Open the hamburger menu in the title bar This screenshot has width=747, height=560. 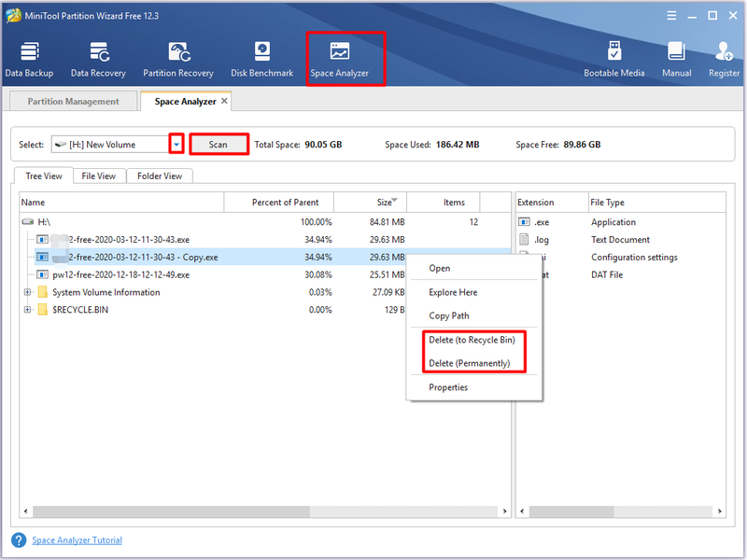tap(671, 16)
